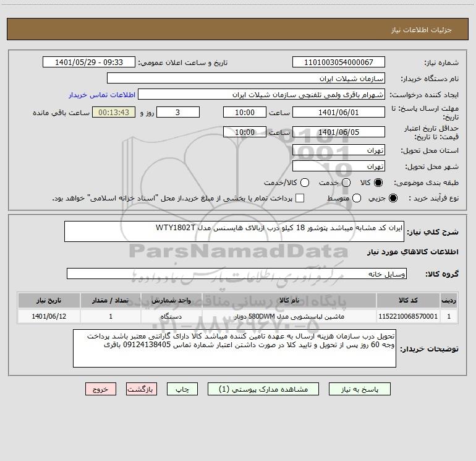Click the delivery city field تهران
This screenshot has height=461, width=476.
point(339,166)
